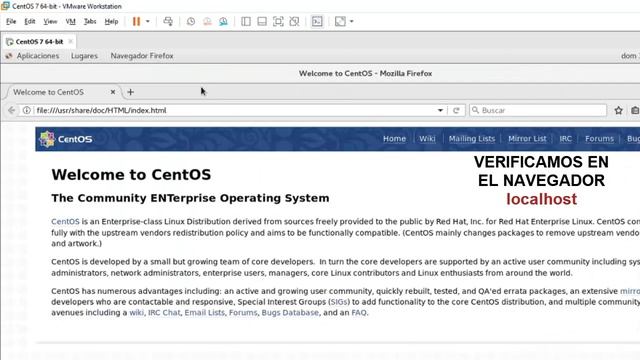Toggle the thumbnail bar view icon

click(262, 21)
